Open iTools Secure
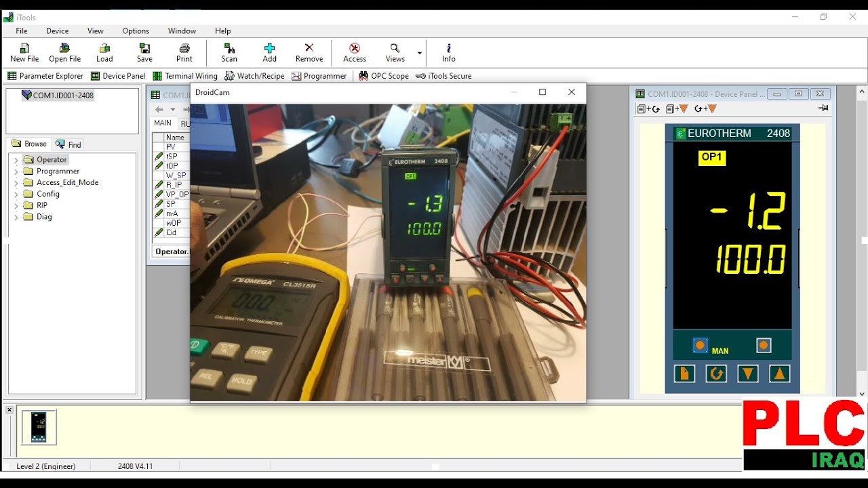The image size is (868, 488). (x=443, y=76)
